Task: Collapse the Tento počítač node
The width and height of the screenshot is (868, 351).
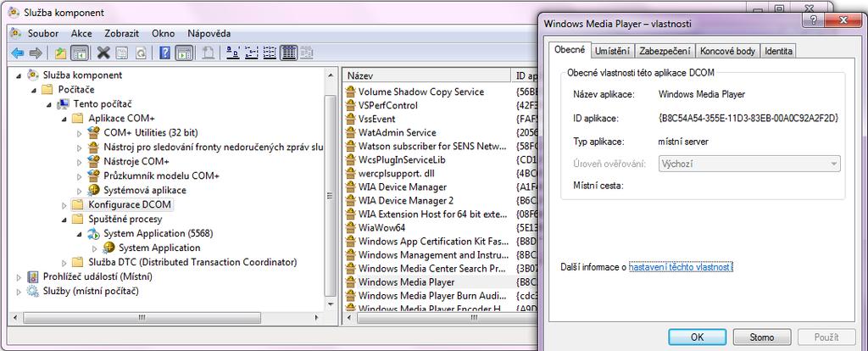Action: 49,104
